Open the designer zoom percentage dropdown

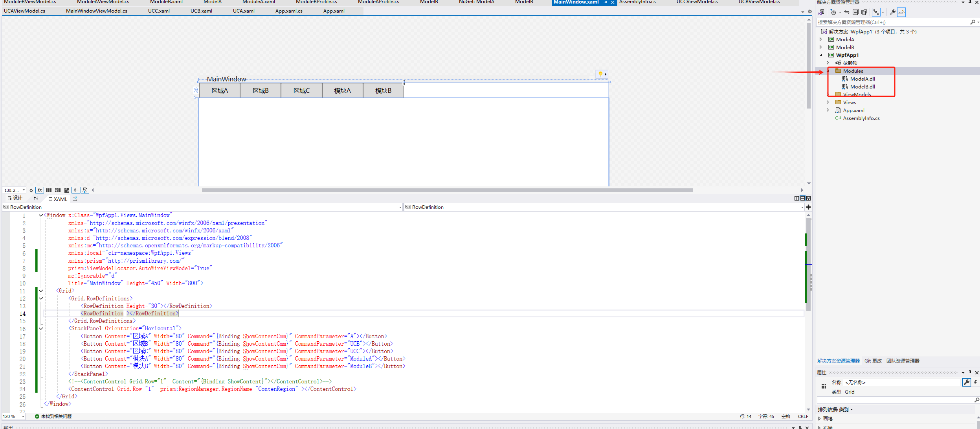[x=24, y=190]
